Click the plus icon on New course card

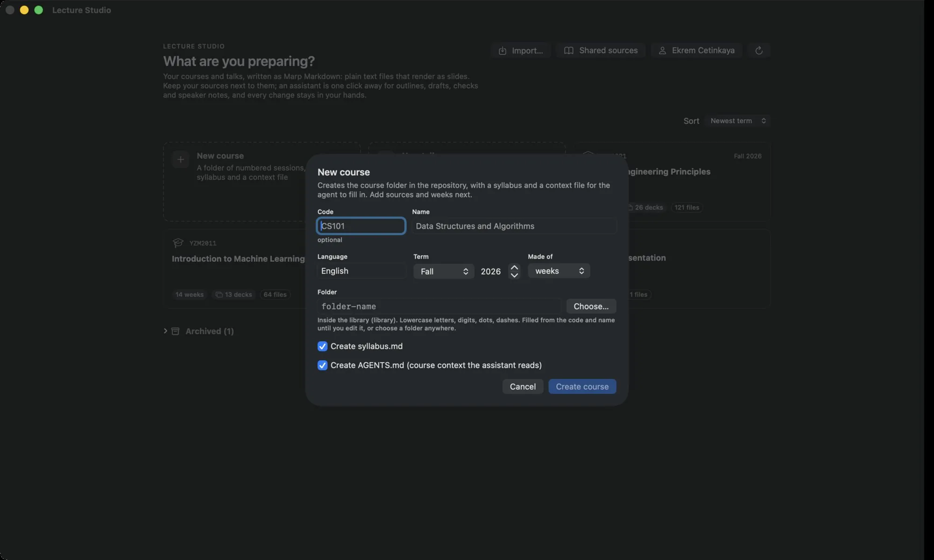(x=181, y=160)
